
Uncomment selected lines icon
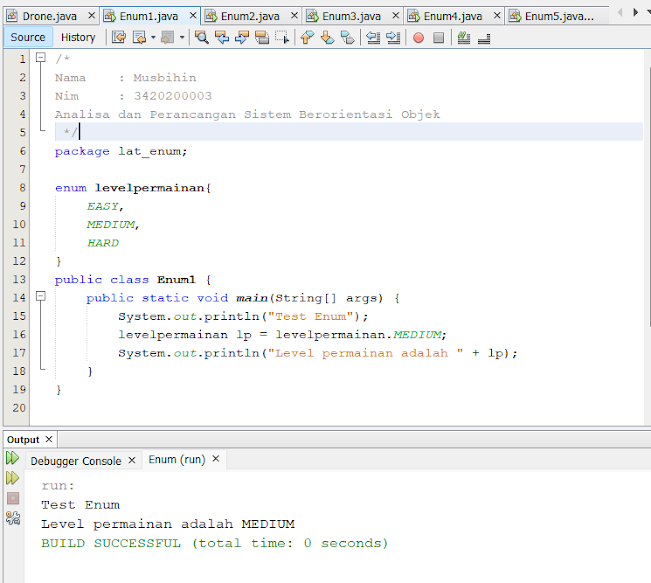coord(484,39)
